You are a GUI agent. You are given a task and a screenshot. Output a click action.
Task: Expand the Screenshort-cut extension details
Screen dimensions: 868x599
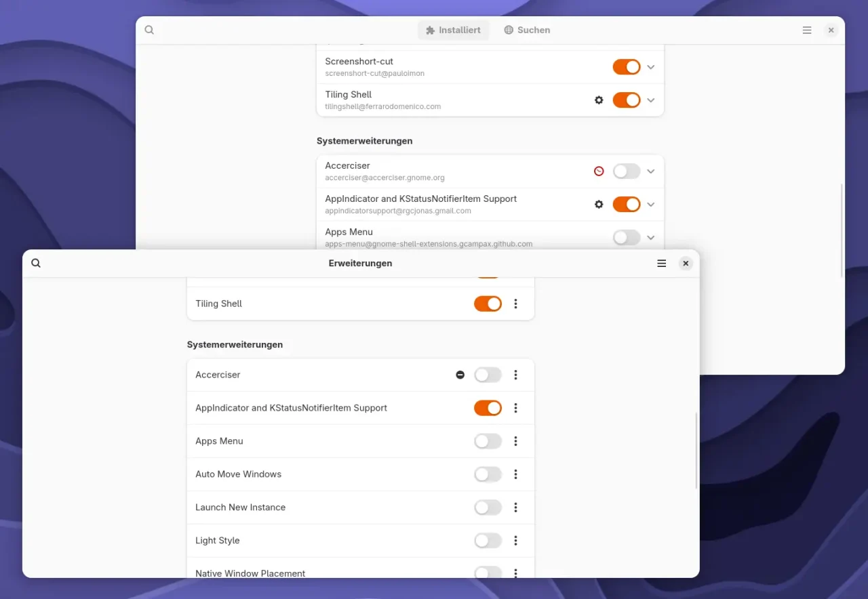pyautogui.click(x=651, y=67)
